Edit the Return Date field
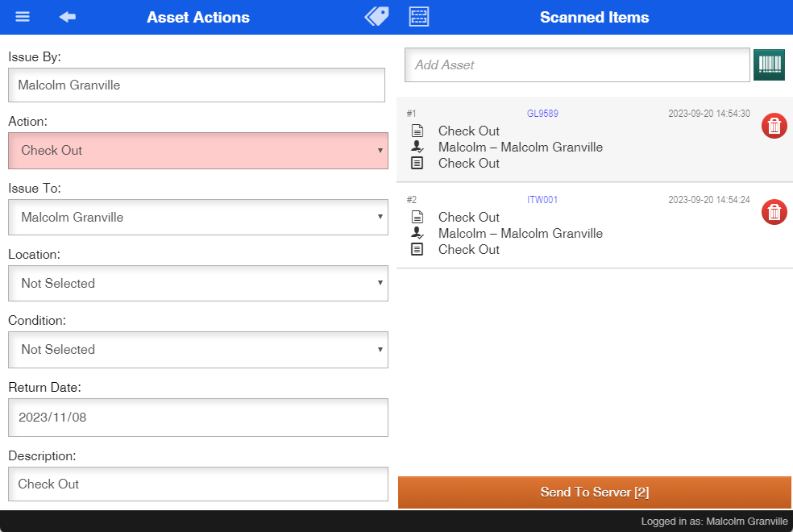 tap(197, 418)
